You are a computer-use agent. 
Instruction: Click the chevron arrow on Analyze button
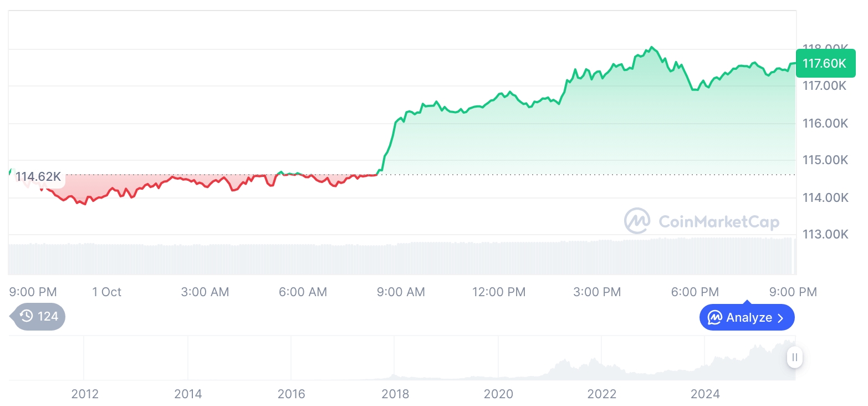point(780,318)
